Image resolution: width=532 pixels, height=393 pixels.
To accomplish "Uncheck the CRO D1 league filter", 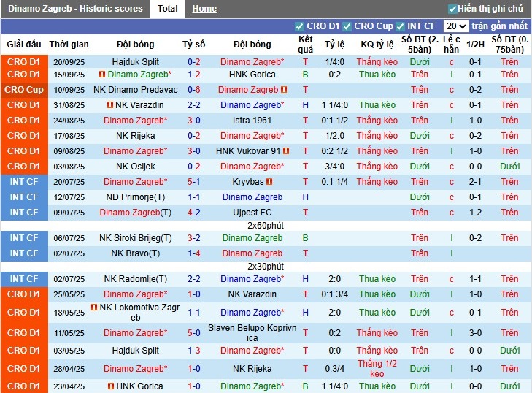I will click(x=300, y=27).
